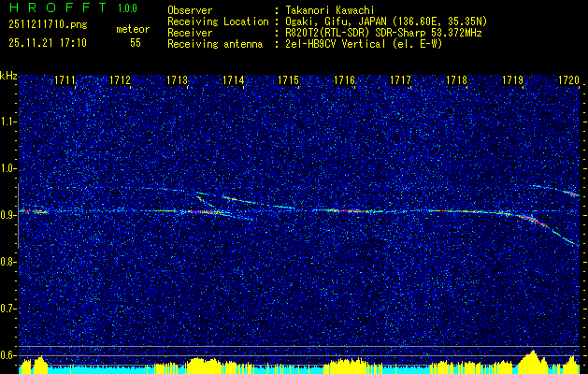Viewport: 588px width, 374px height.
Task: Click the 0.6 frequency axis label
Action: tap(7, 355)
